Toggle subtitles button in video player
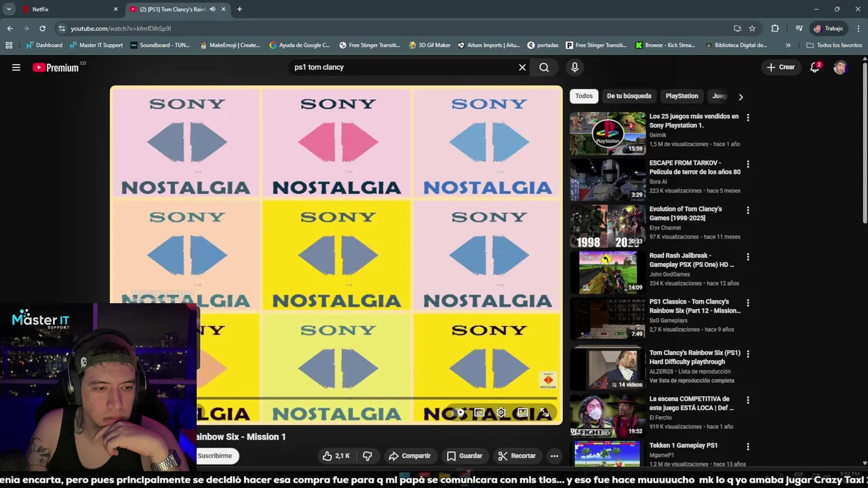Viewport: 868px width, 488px height. point(479,412)
